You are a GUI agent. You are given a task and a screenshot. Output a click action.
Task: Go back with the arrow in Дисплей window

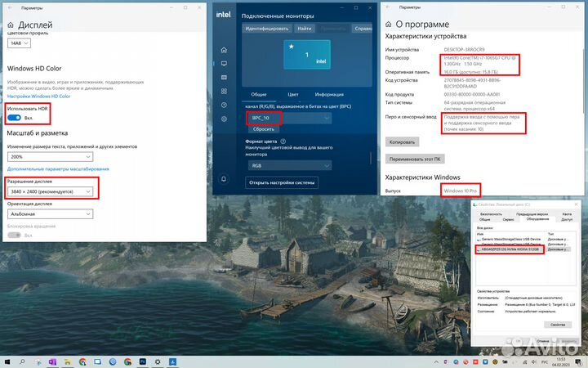coord(10,8)
